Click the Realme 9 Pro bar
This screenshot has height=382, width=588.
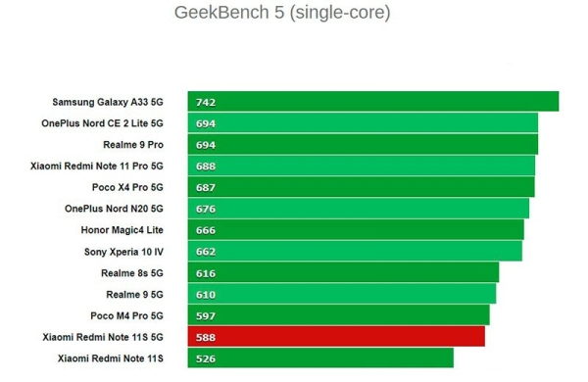point(363,144)
